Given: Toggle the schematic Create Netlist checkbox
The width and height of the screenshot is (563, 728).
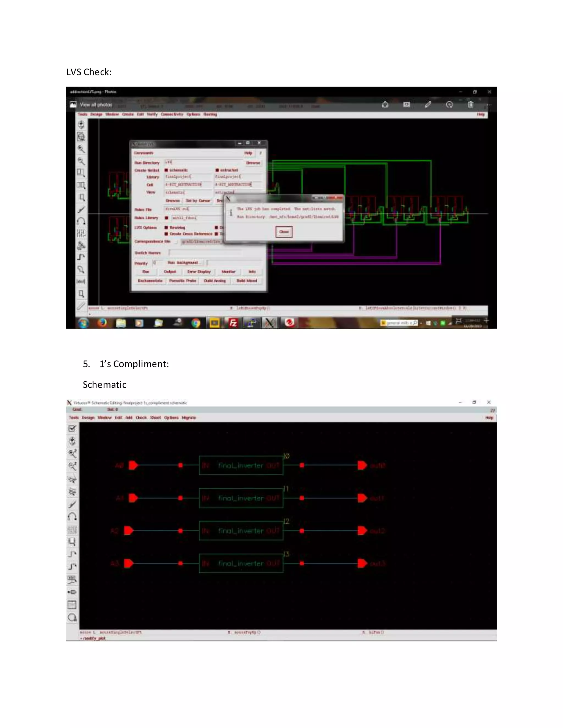Looking at the screenshot, I should (166, 170).
